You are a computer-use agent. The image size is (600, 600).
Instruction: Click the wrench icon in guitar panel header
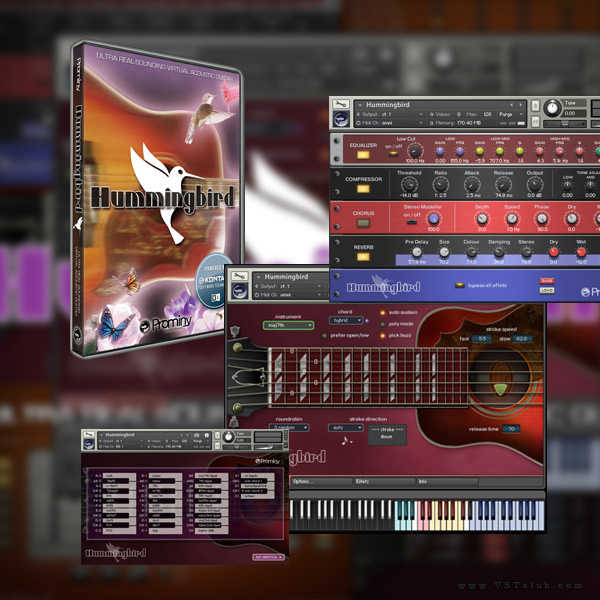click(x=240, y=276)
